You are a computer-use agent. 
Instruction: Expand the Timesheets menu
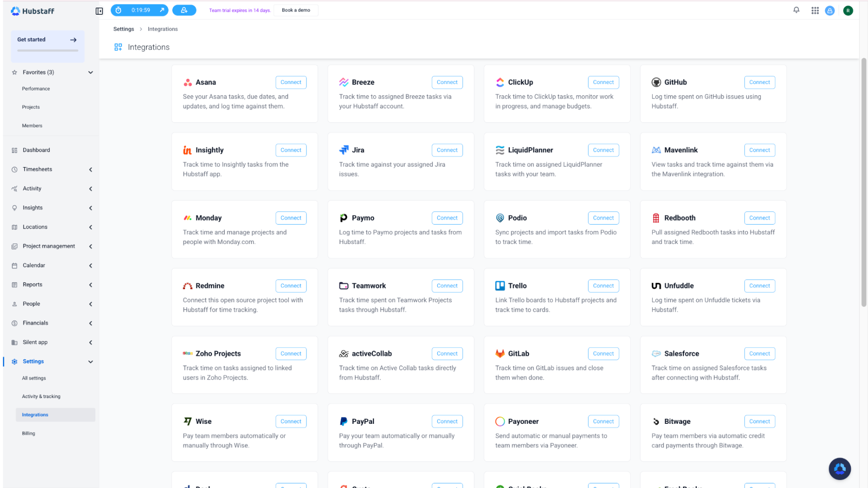(91, 169)
